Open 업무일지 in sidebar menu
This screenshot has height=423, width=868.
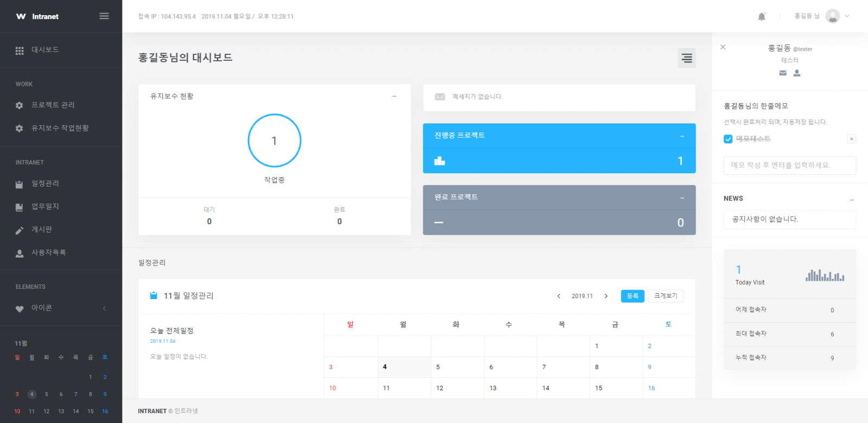point(45,206)
